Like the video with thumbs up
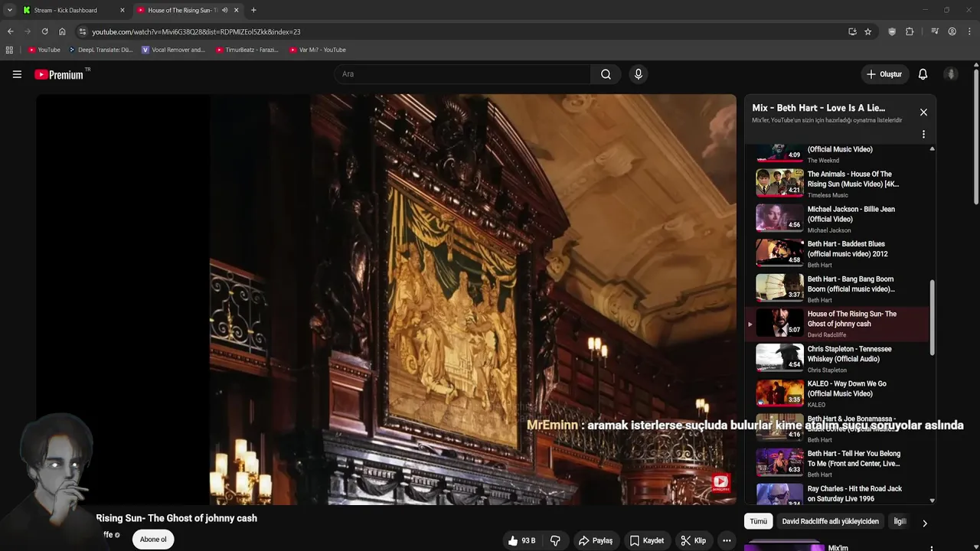This screenshot has width=980, height=551. (x=521, y=540)
